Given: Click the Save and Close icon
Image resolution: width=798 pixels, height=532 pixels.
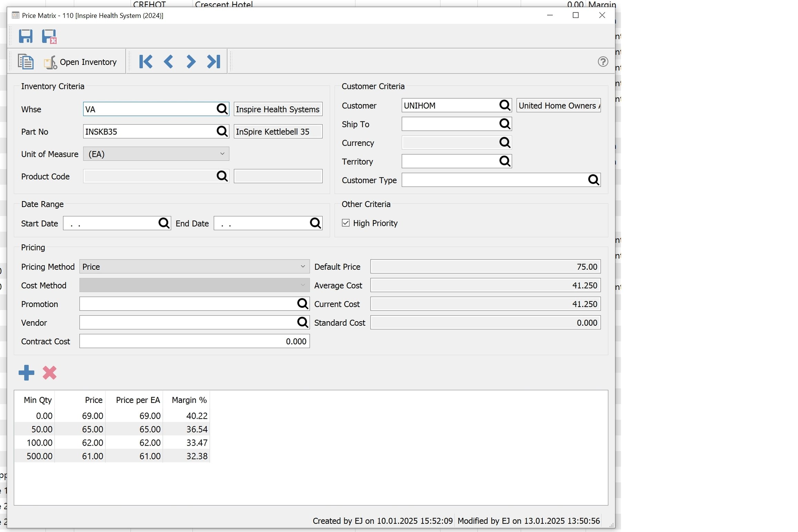Looking at the screenshot, I should click(49, 36).
